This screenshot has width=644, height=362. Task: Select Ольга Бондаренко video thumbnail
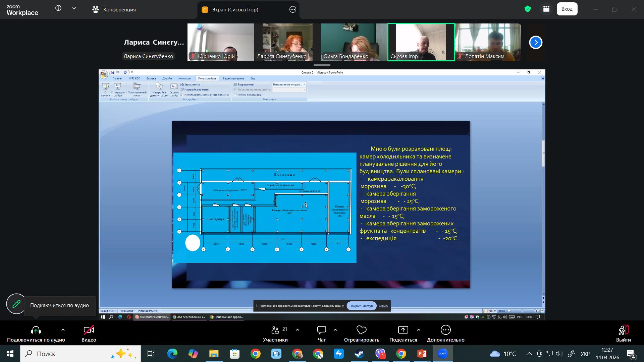click(354, 42)
